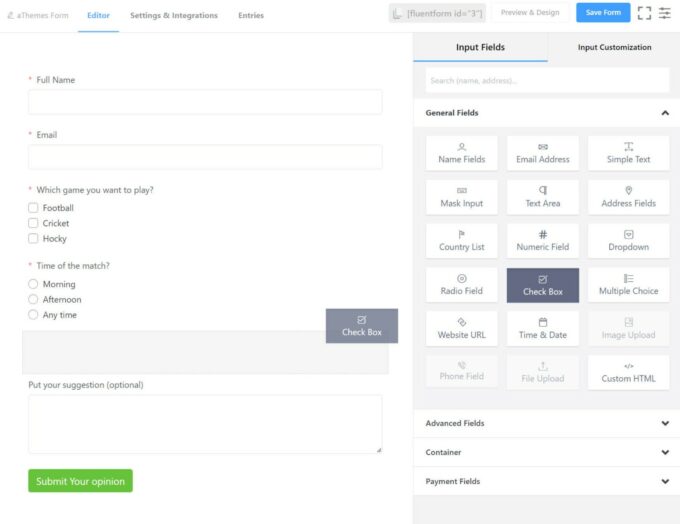Select the Afternoon radio option

pos(33,299)
